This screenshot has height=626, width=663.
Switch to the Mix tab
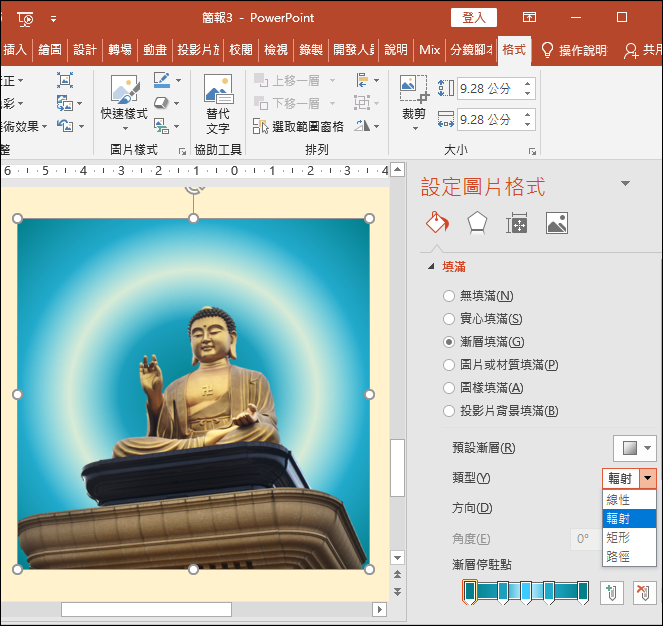click(430, 50)
